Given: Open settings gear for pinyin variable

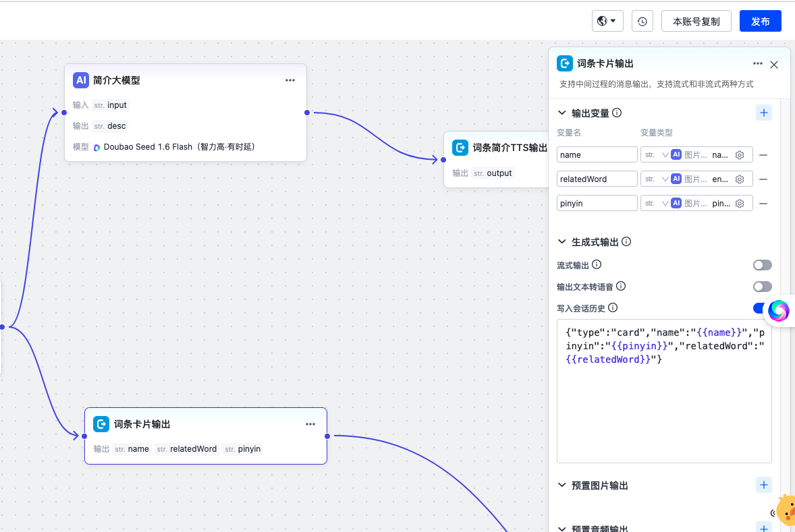Looking at the screenshot, I should point(740,204).
